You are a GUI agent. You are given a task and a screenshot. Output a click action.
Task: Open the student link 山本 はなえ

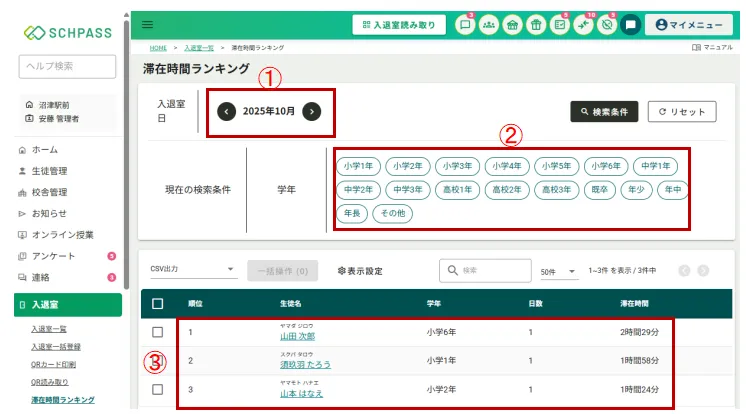click(x=301, y=393)
